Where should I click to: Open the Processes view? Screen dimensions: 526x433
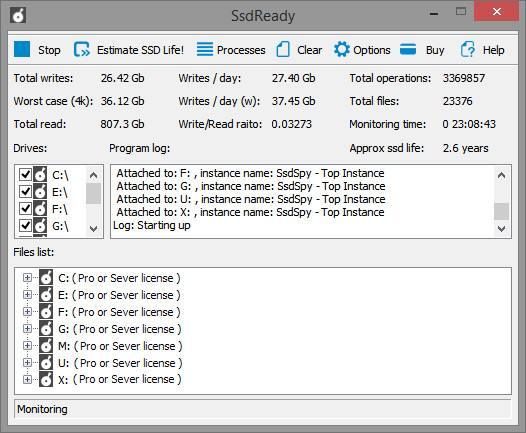coord(241,50)
